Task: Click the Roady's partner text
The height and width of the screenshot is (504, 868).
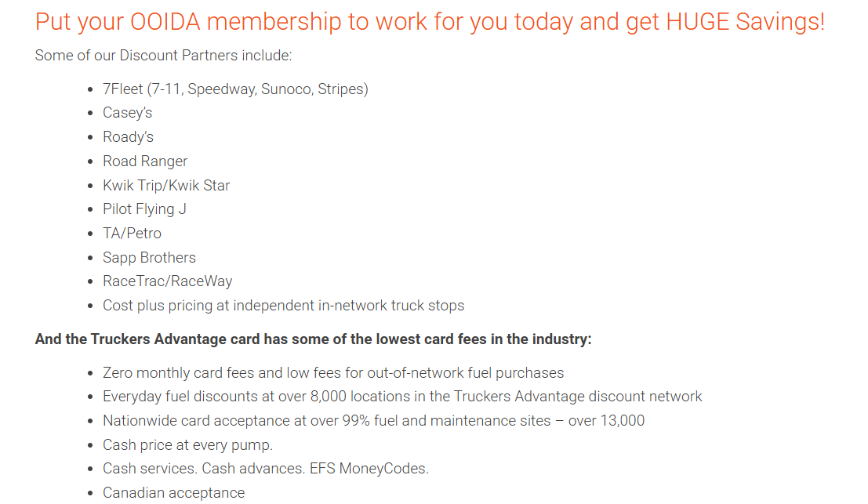Action: pyautogui.click(x=128, y=137)
